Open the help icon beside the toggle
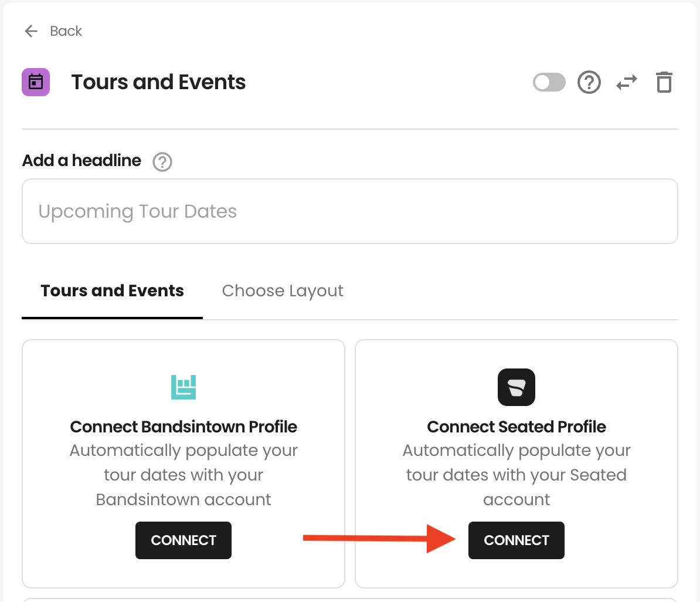This screenshot has width=700, height=602. [x=589, y=82]
